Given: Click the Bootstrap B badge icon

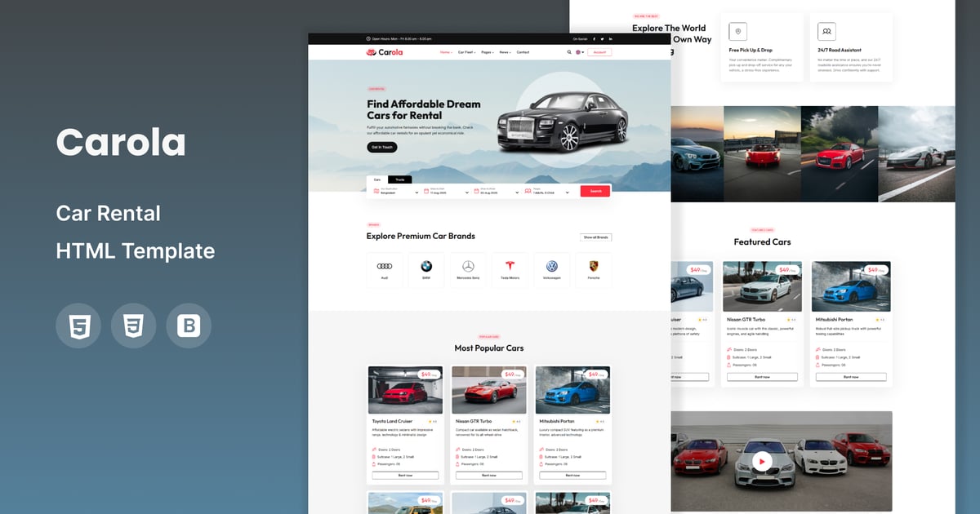Looking at the screenshot, I should pos(189,326).
